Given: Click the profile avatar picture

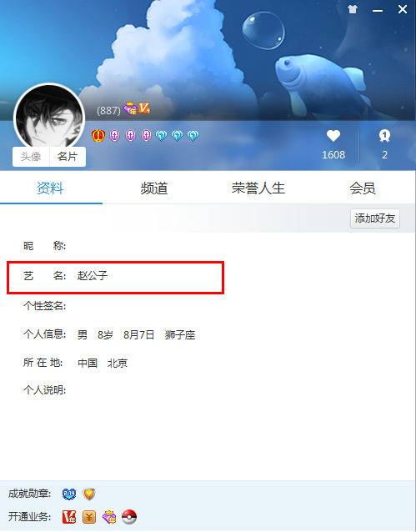Looking at the screenshot, I should tap(49, 117).
